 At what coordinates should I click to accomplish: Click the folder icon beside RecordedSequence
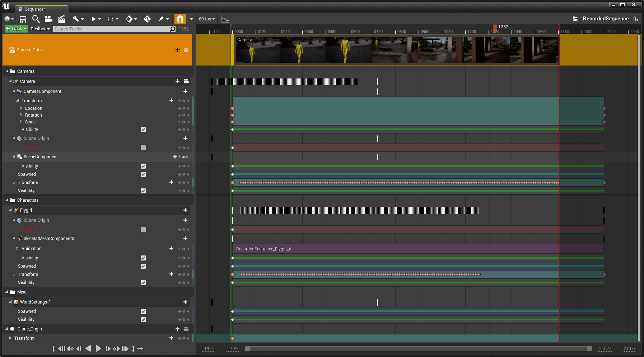click(x=575, y=19)
